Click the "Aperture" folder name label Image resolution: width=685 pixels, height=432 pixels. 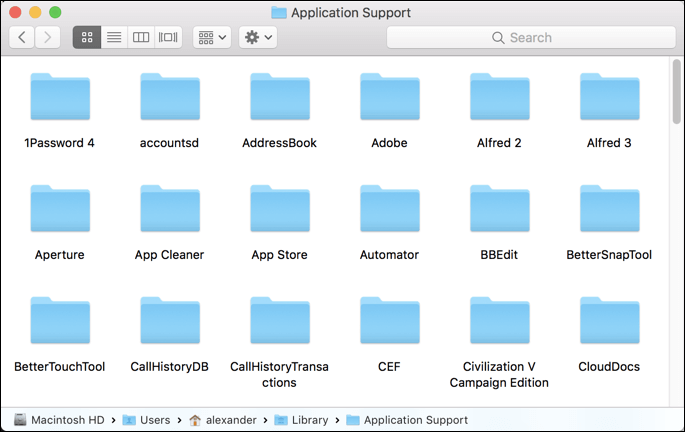click(59, 255)
